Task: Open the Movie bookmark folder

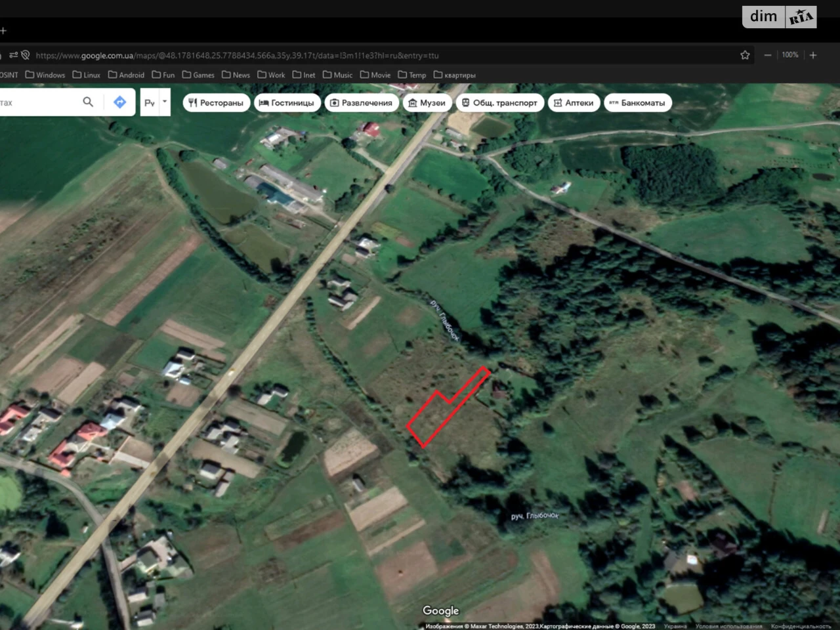Action: [x=375, y=75]
